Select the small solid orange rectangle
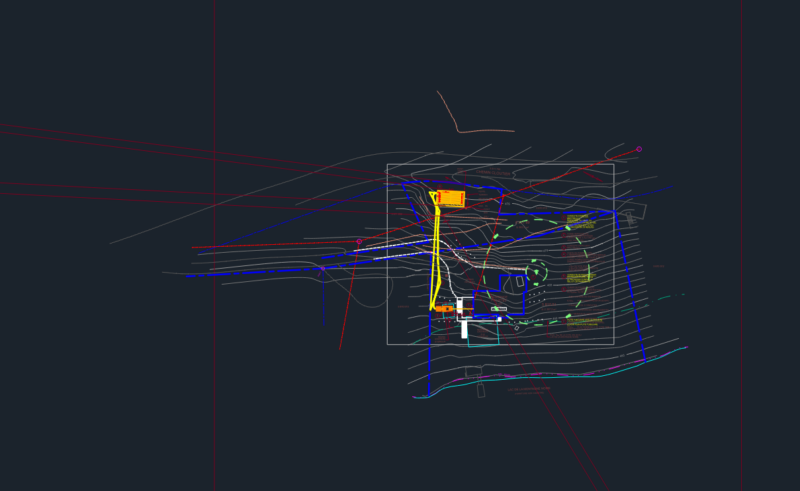800x491 pixels. [x=444, y=309]
